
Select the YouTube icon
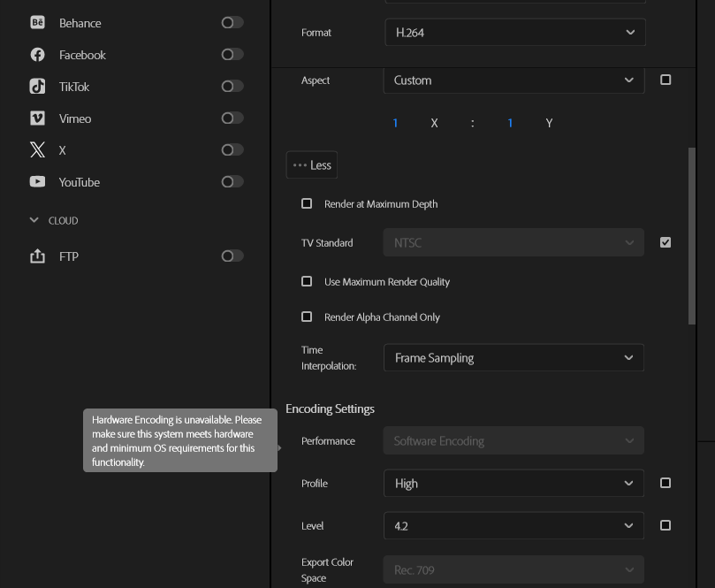tap(37, 181)
